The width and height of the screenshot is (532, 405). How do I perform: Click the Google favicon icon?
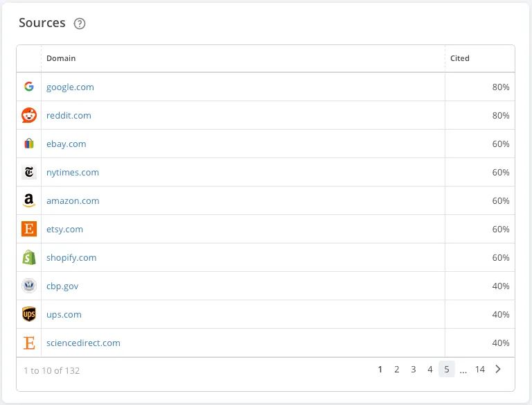pos(29,87)
